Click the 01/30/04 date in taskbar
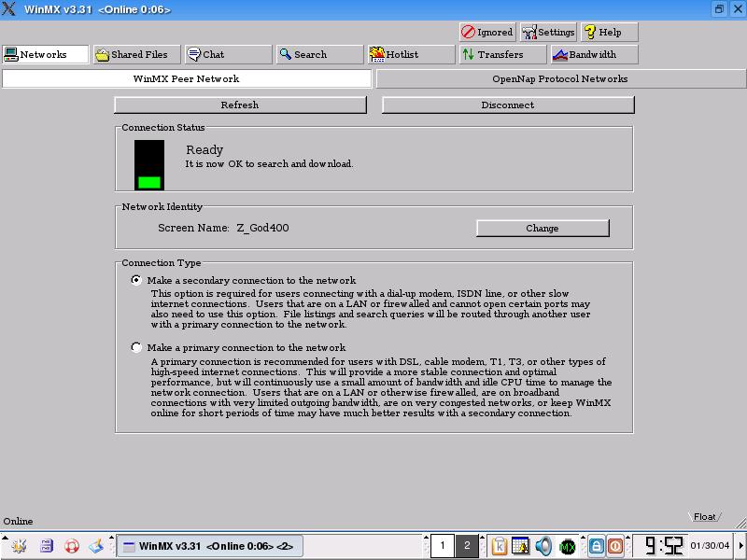Image resolution: width=747 pixels, height=560 pixels. click(710, 546)
